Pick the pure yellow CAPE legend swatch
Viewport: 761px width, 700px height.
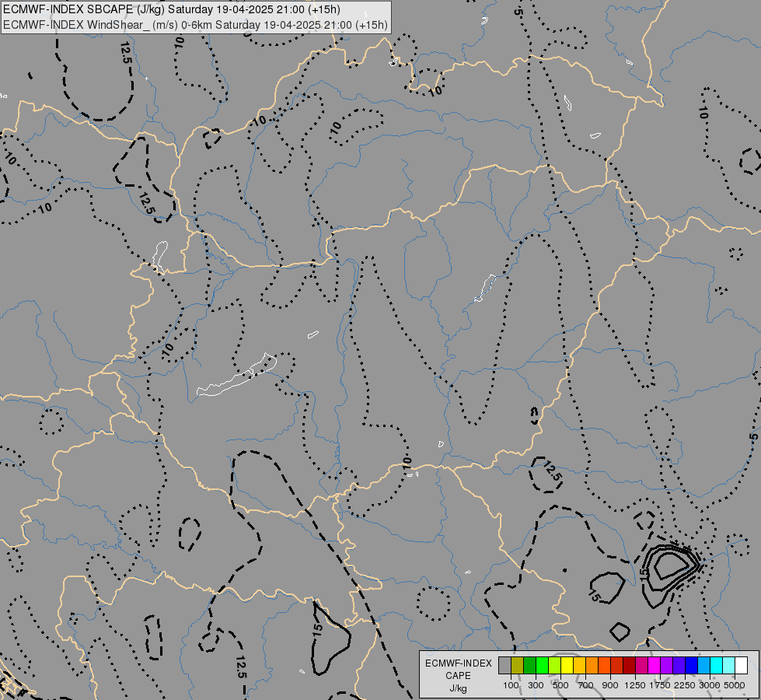coord(567,665)
